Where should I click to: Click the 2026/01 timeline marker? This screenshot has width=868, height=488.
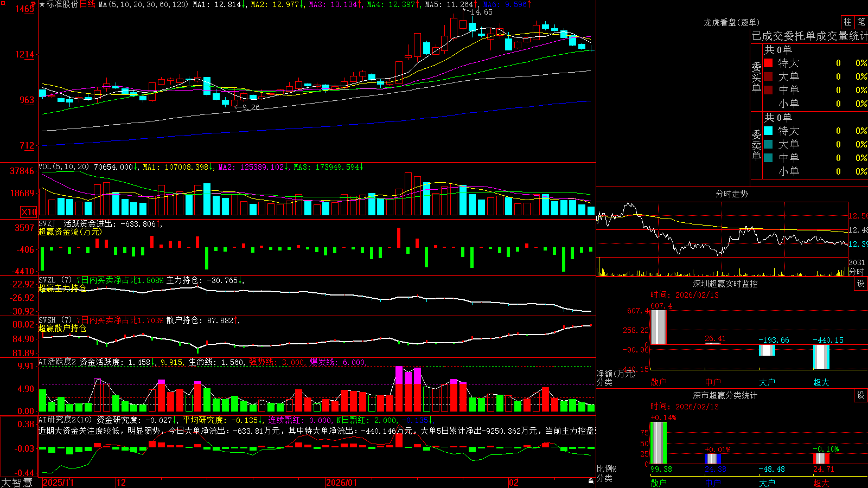click(x=342, y=483)
